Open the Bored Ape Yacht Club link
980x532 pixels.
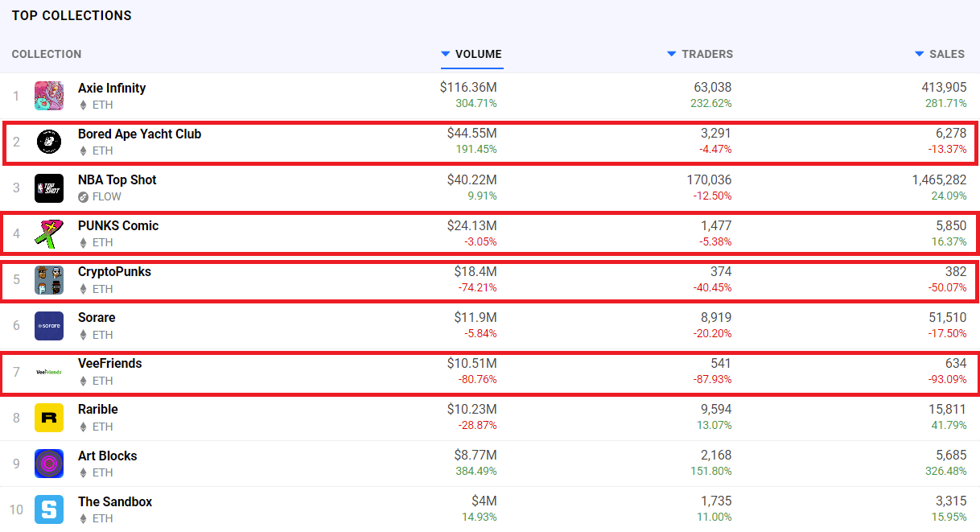(139, 134)
